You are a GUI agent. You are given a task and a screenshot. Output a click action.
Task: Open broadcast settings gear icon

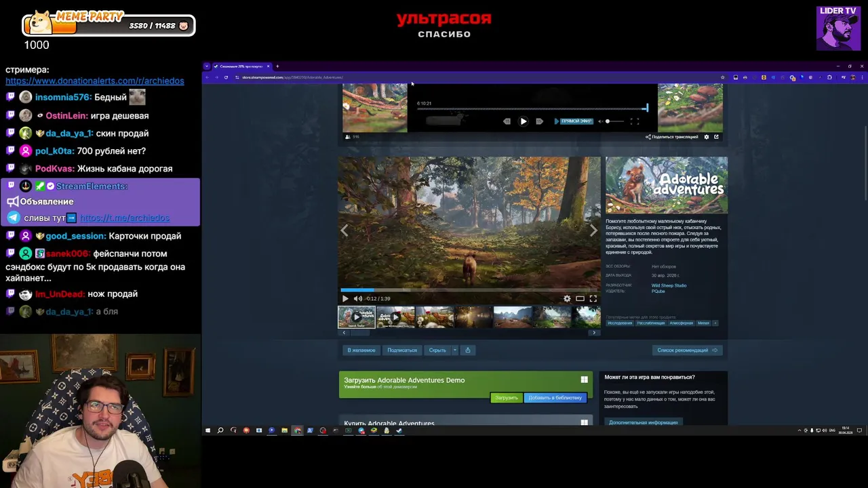[707, 137]
